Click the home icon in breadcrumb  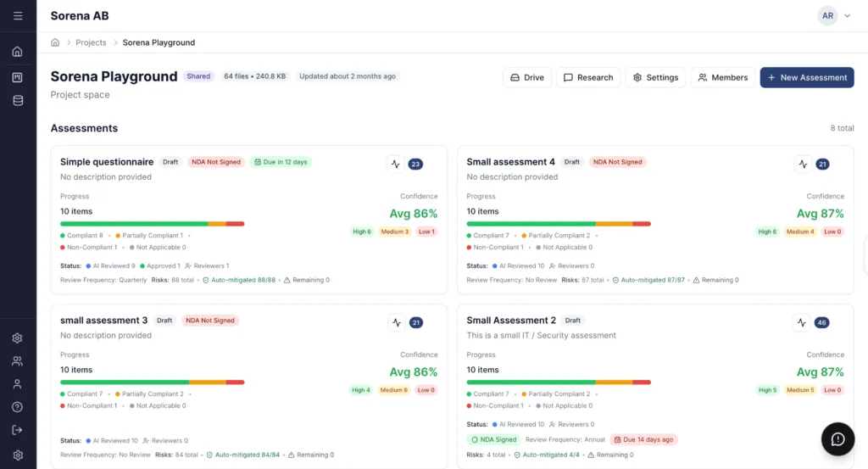(x=55, y=42)
